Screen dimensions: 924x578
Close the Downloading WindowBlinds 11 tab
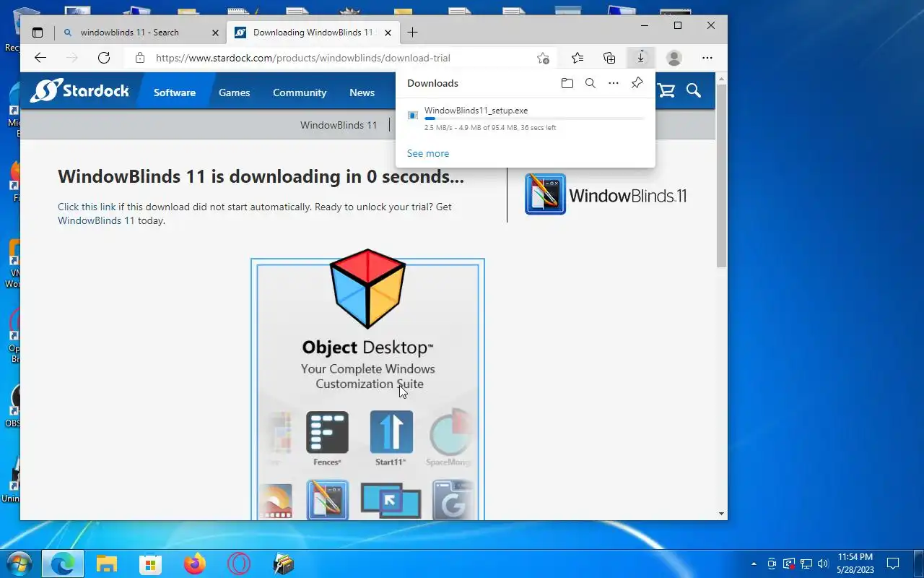[x=388, y=33]
